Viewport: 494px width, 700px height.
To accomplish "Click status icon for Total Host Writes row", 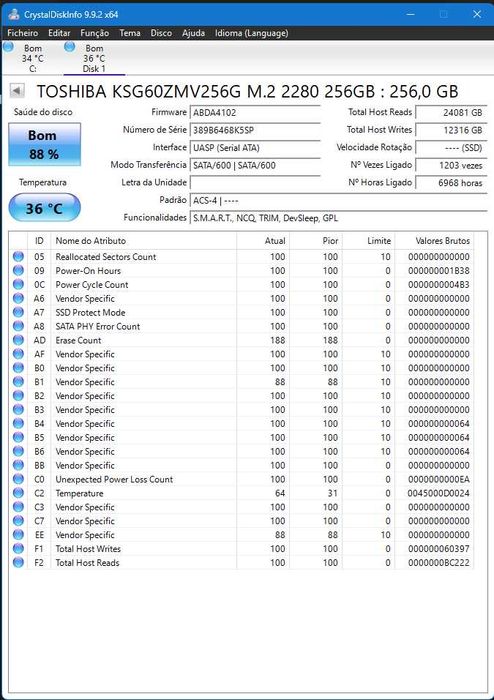I will pyautogui.click(x=18, y=549).
